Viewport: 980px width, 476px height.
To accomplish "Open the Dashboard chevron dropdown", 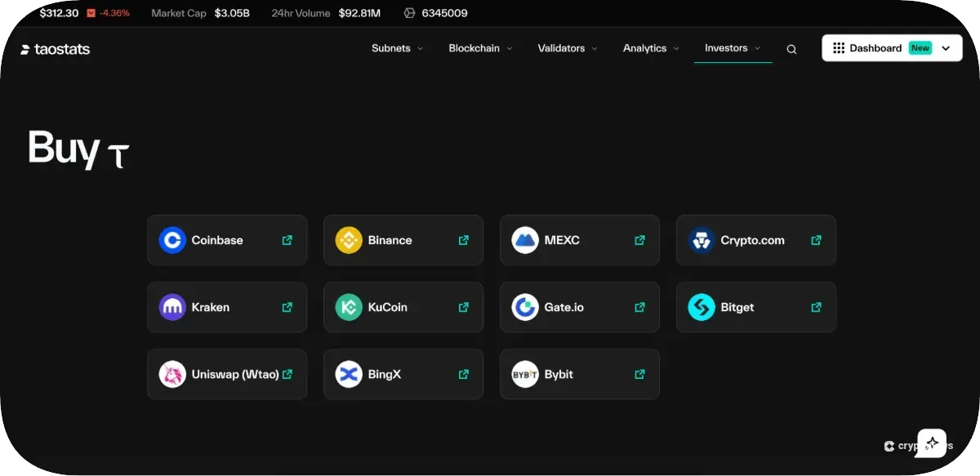I will pos(947,48).
